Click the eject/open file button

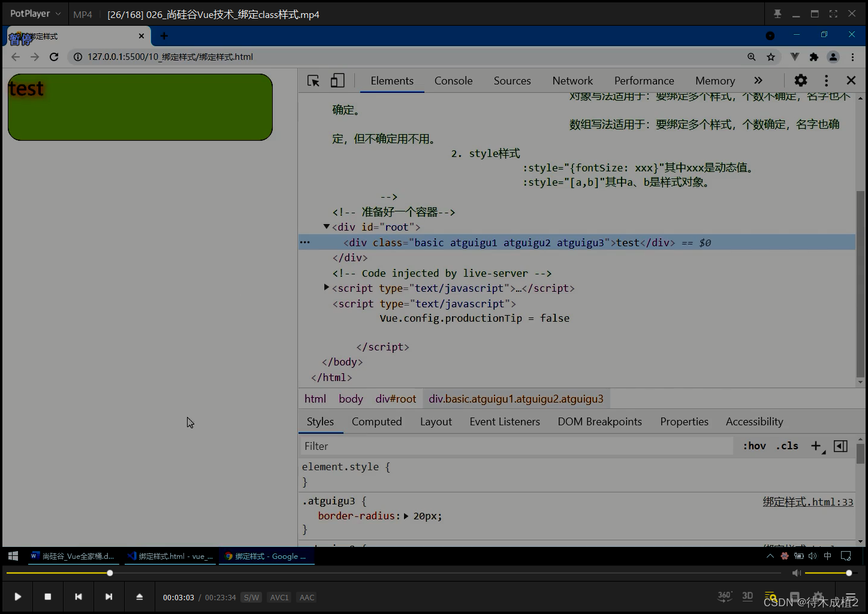[140, 597]
